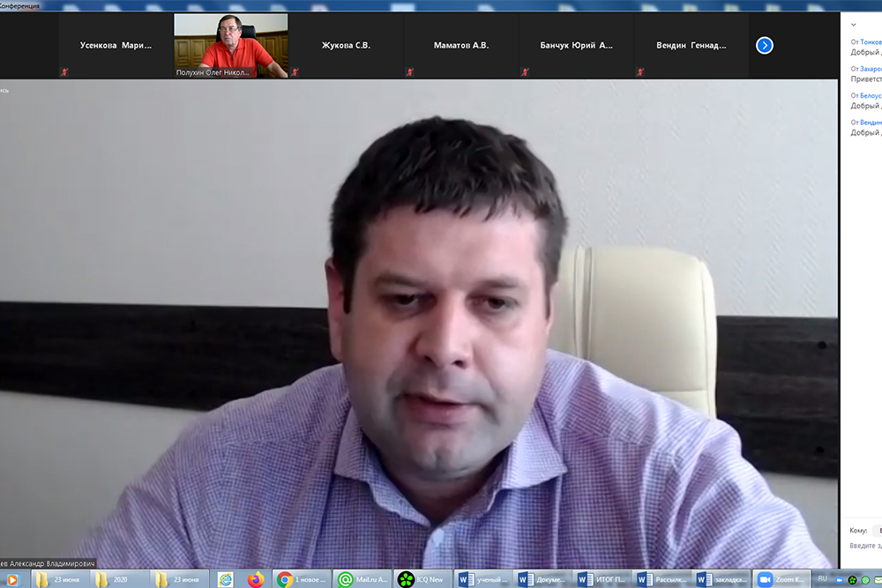Open second 23 июня folder in taskbar

pyautogui.click(x=179, y=579)
